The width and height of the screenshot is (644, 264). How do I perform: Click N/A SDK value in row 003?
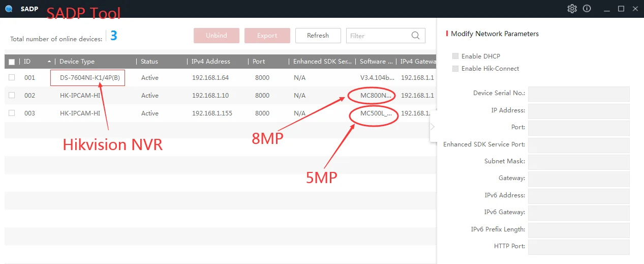(x=300, y=113)
